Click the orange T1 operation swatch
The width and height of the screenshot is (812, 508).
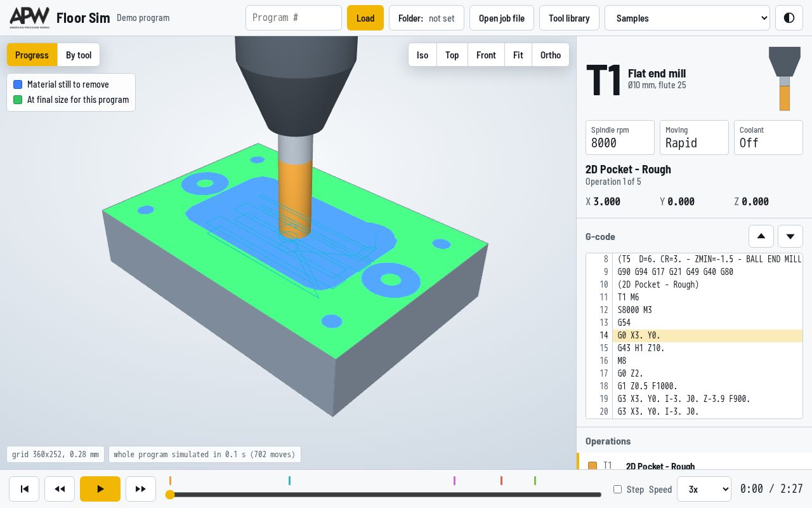tap(593, 466)
